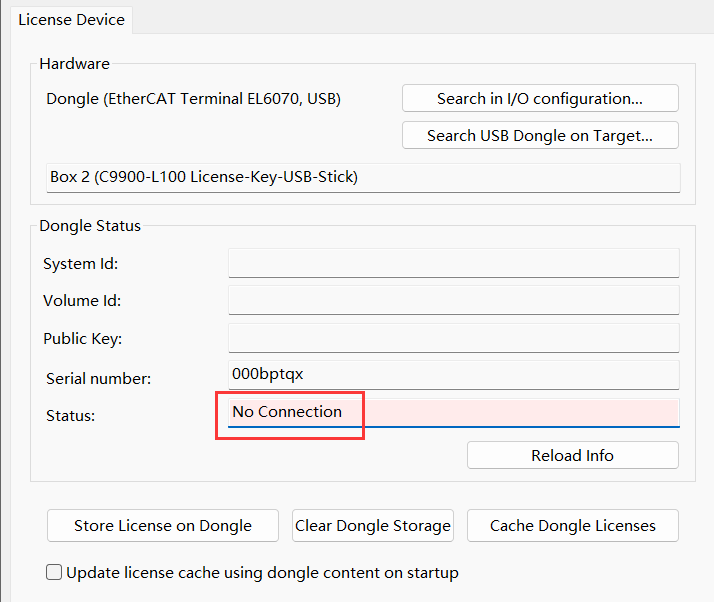This screenshot has width=714, height=602.
Task: Reload the dongle info
Action: (x=572, y=455)
